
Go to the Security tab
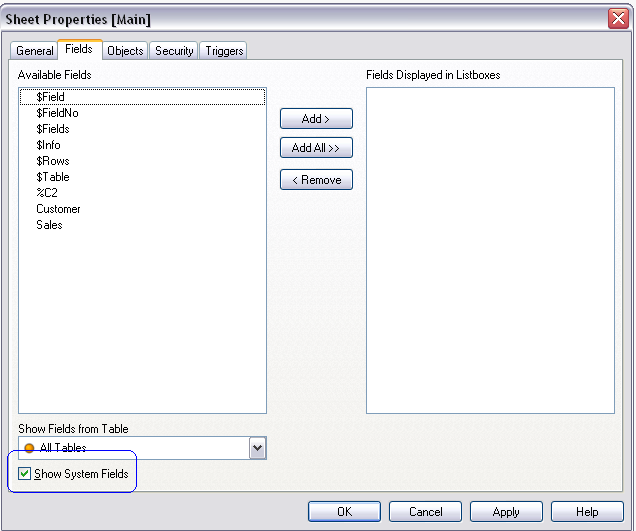pyautogui.click(x=174, y=51)
